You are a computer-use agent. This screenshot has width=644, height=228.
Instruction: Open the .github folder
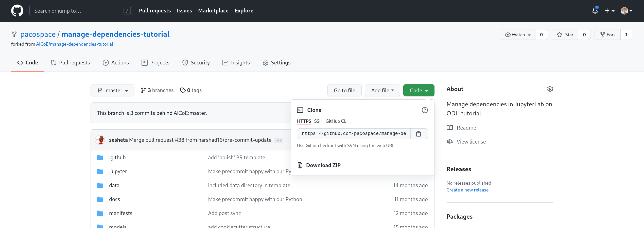(x=117, y=157)
